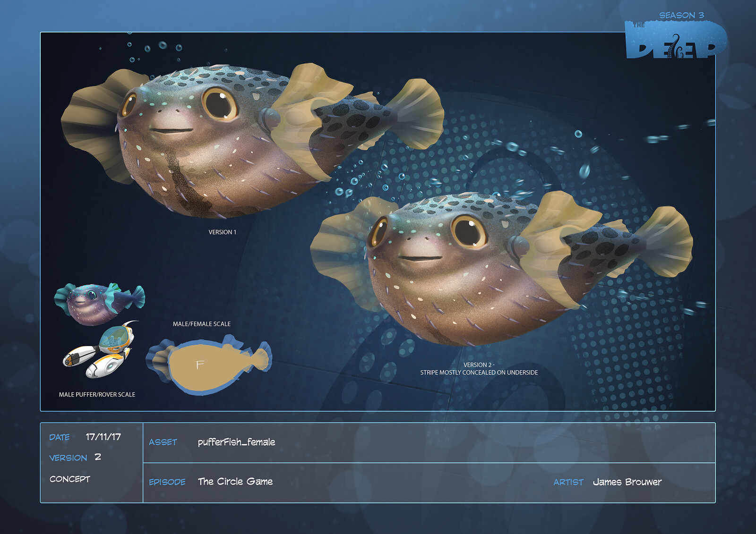
Task: Click the episode title 'The Circle Game'
Action: pyautogui.click(x=235, y=482)
